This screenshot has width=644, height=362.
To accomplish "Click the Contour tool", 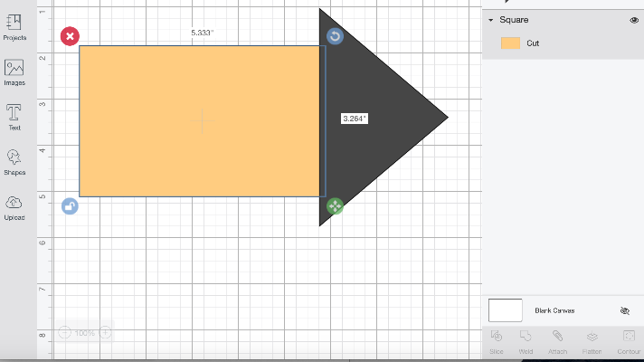I will (629, 342).
